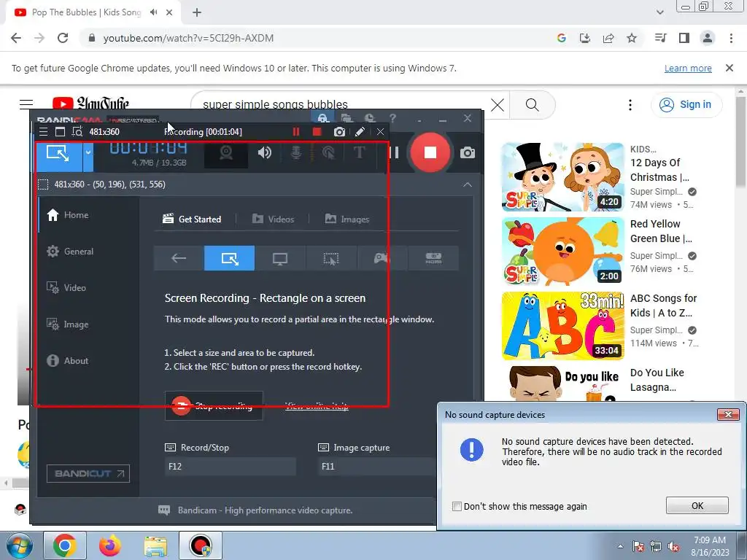Open ABC Songs for Kids video thumbnail
Screen dimensions: 747x560
click(562, 326)
